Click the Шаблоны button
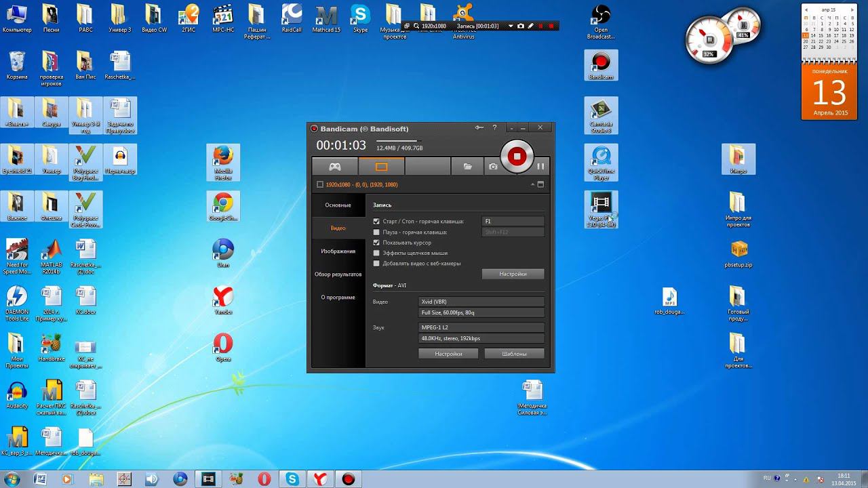Image resolution: width=868 pixels, height=488 pixels. click(514, 354)
